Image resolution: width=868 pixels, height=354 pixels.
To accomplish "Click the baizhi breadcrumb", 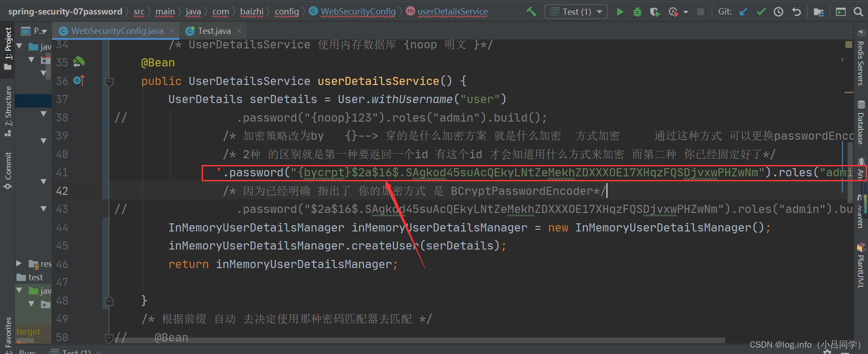I will [252, 12].
